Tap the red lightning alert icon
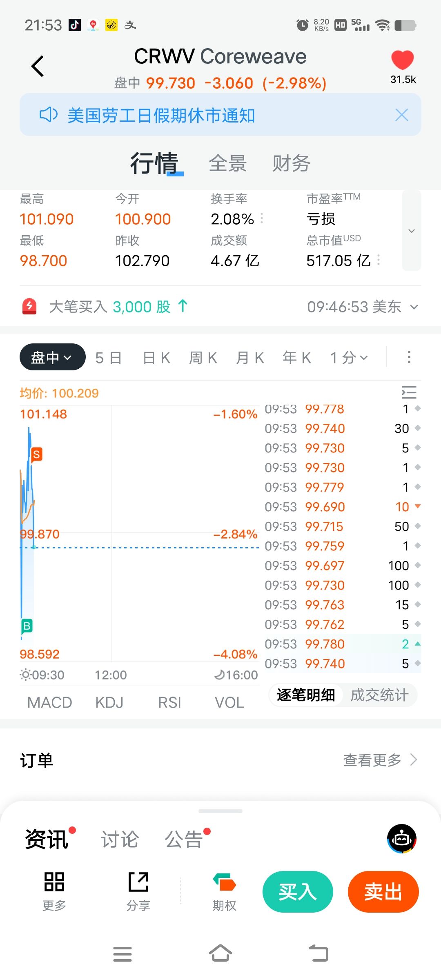 pyautogui.click(x=29, y=306)
